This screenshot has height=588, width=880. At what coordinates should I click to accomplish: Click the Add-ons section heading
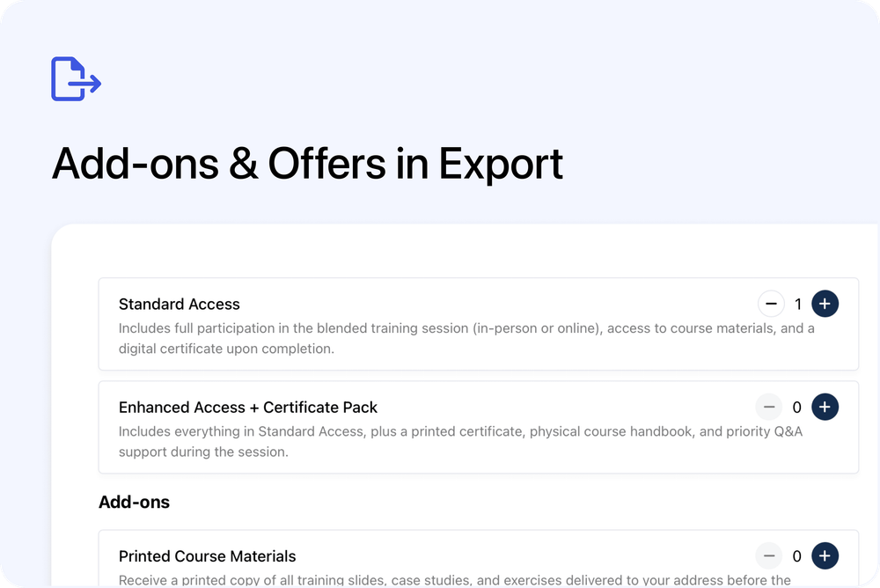pos(134,502)
